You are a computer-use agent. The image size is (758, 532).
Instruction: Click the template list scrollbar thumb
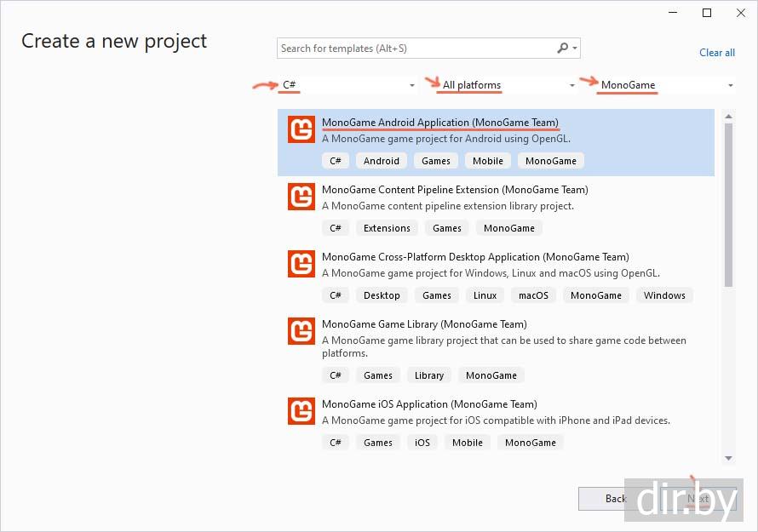point(728,204)
